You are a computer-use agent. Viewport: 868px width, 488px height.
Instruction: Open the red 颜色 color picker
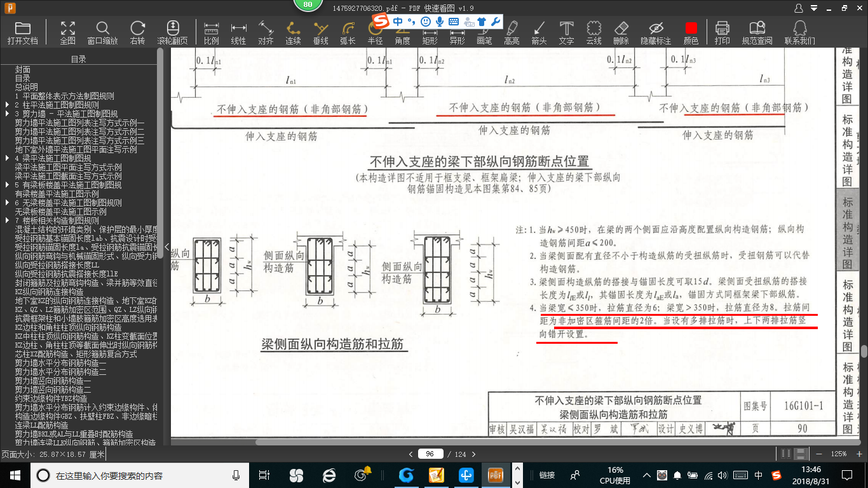(x=691, y=33)
